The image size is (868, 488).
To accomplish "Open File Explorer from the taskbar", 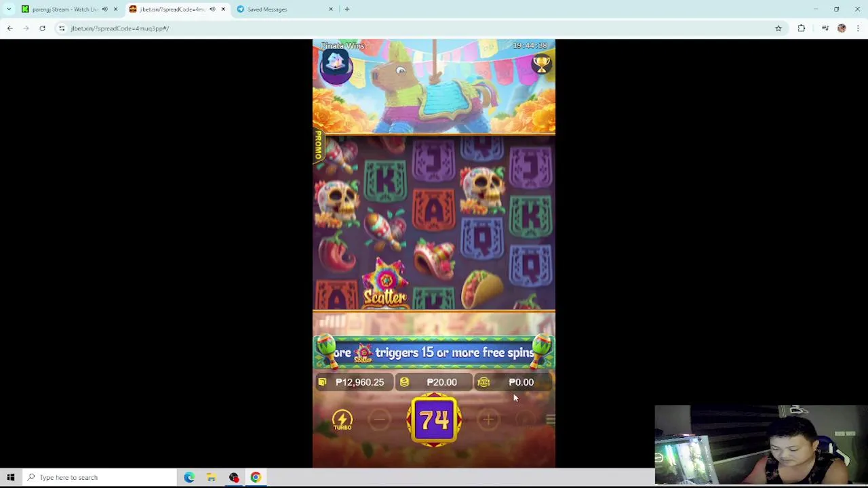I will (212, 477).
